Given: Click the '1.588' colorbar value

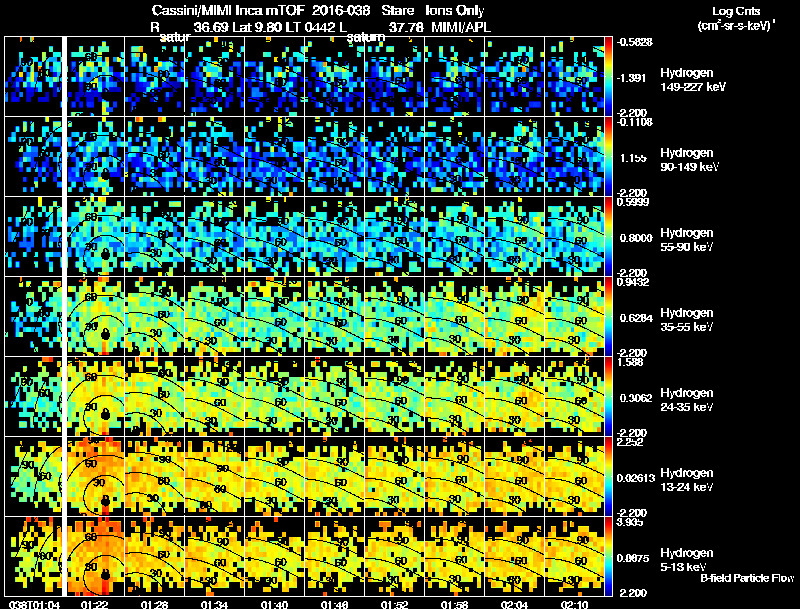Looking at the screenshot, I should pyautogui.click(x=630, y=362).
